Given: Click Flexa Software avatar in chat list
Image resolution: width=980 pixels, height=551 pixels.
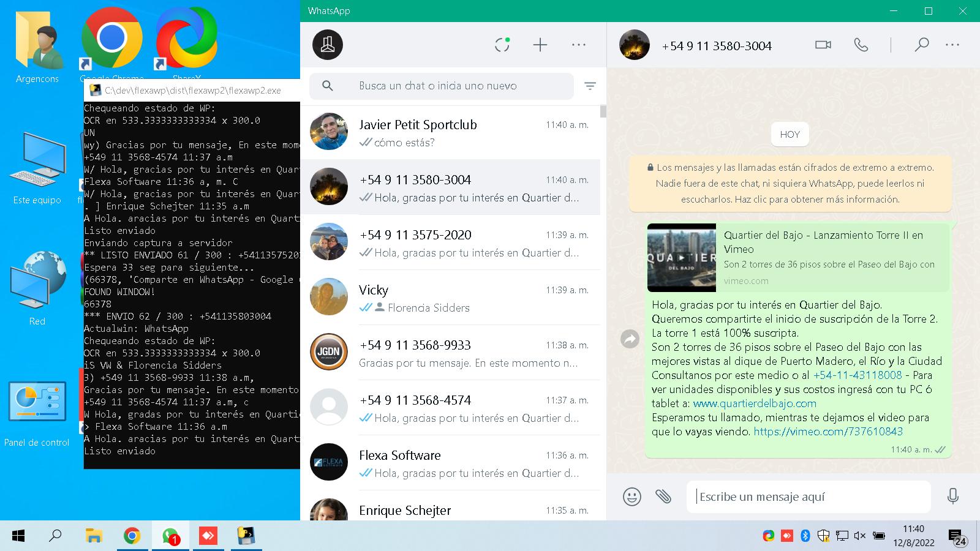Looking at the screenshot, I should pyautogui.click(x=329, y=463).
